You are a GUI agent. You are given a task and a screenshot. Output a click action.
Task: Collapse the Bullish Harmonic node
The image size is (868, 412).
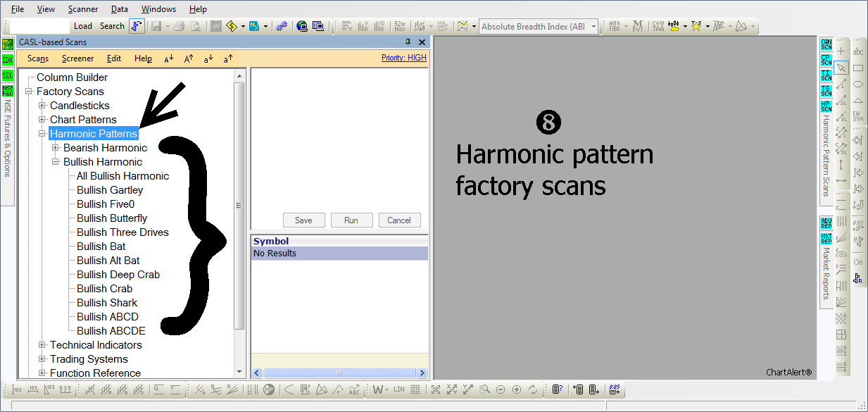56,162
